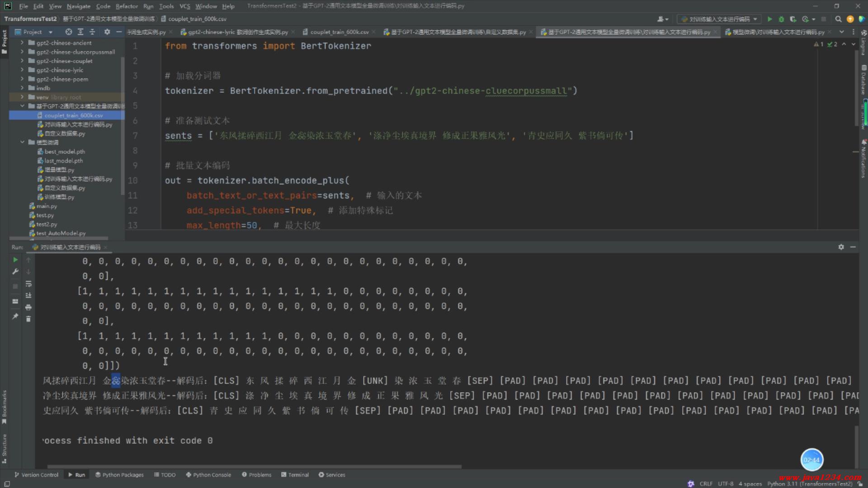The image size is (868, 488).
Task: Open Search Everywhere magnifier icon
Action: (x=838, y=19)
